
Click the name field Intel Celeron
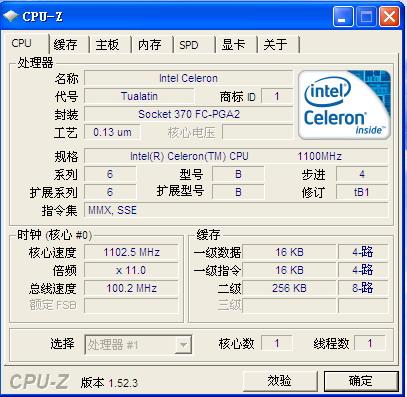pyautogui.click(x=188, y=78)
